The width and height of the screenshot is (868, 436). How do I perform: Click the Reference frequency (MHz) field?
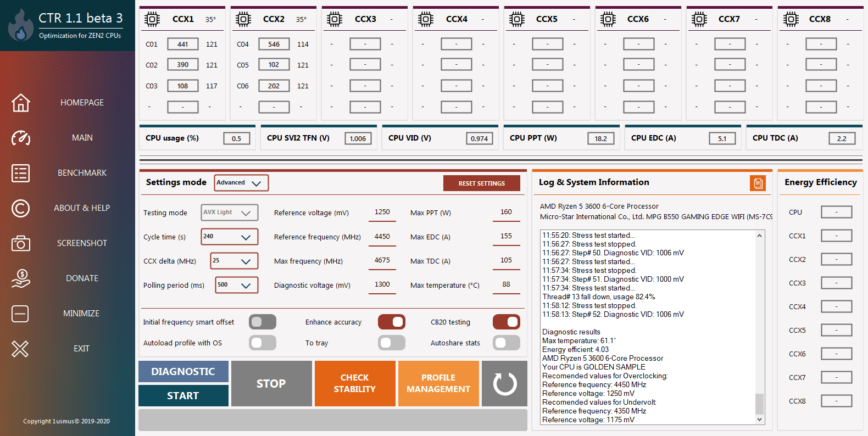pyautogui.click(x=382, y=237)
